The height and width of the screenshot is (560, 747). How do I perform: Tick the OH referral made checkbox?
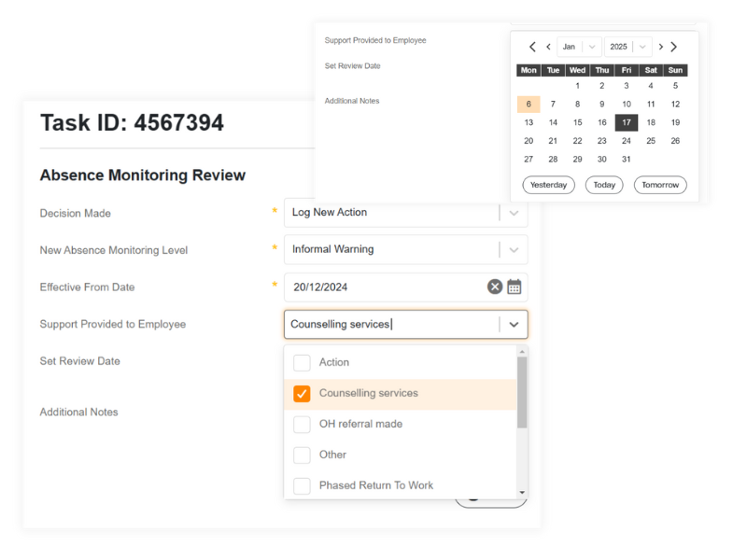[x=302, y=425]
